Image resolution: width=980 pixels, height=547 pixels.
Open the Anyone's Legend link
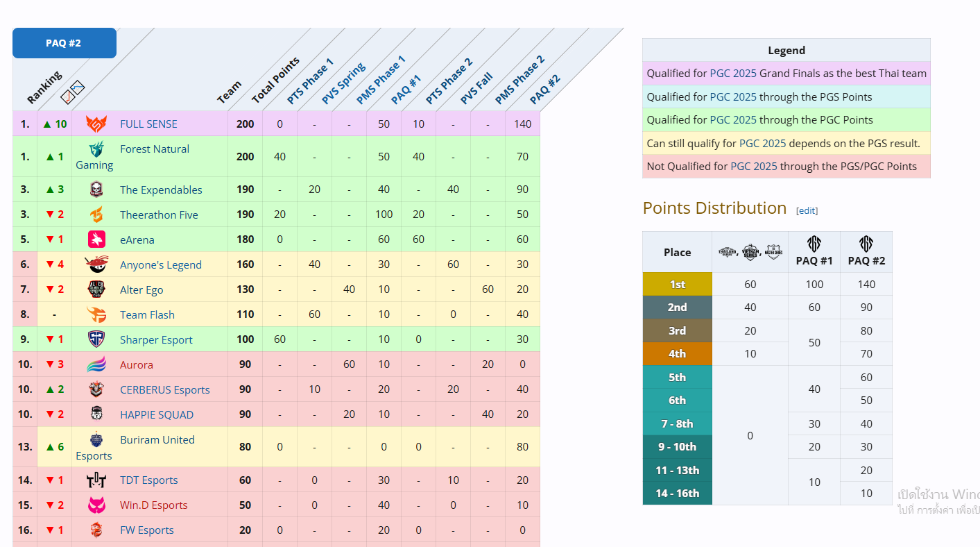pyautogui.click(x=161, y=264)
